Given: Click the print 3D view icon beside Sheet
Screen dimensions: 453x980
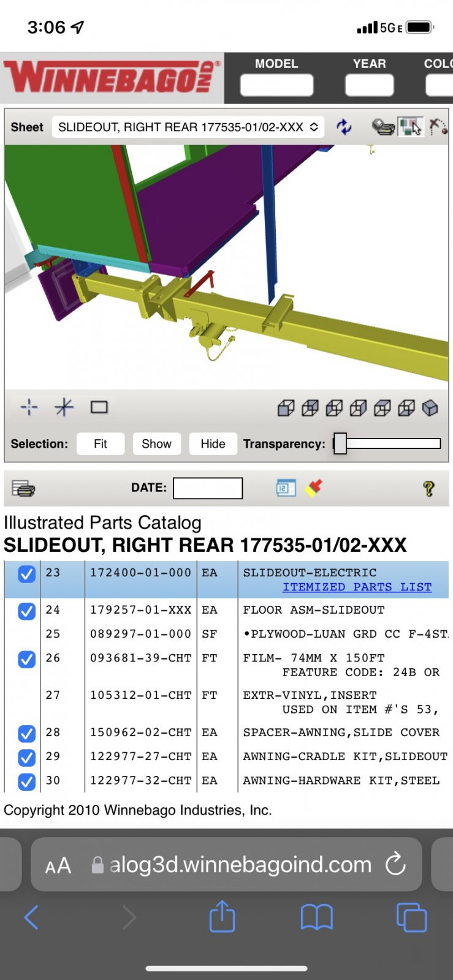Looking at the screenshot, I should 383,127.
